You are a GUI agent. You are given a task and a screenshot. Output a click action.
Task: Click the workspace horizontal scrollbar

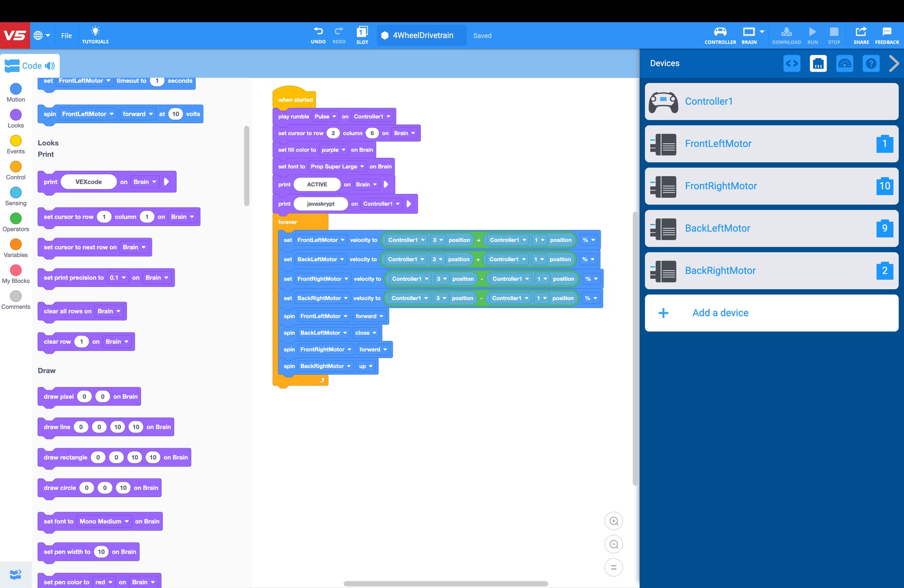(445, 584)
